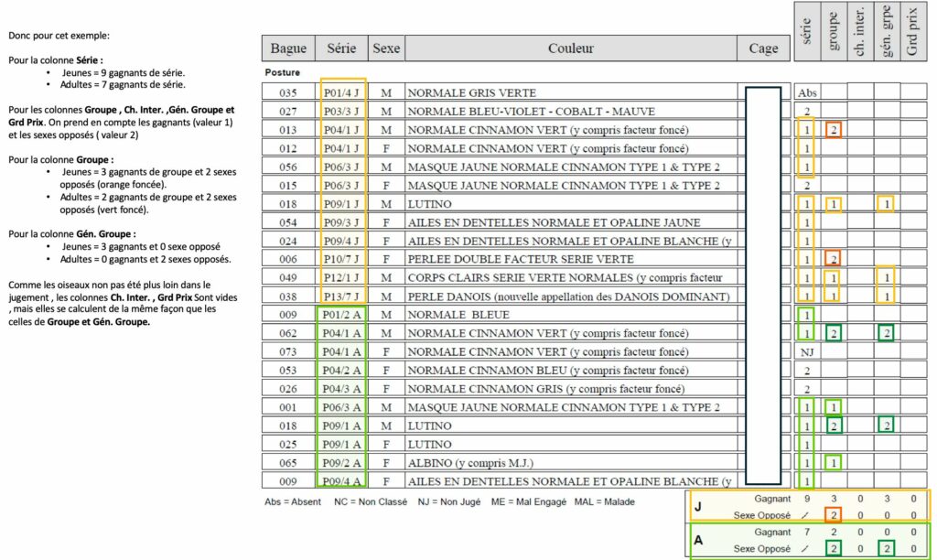Click the NJ value in row 073

click(807, 352)
